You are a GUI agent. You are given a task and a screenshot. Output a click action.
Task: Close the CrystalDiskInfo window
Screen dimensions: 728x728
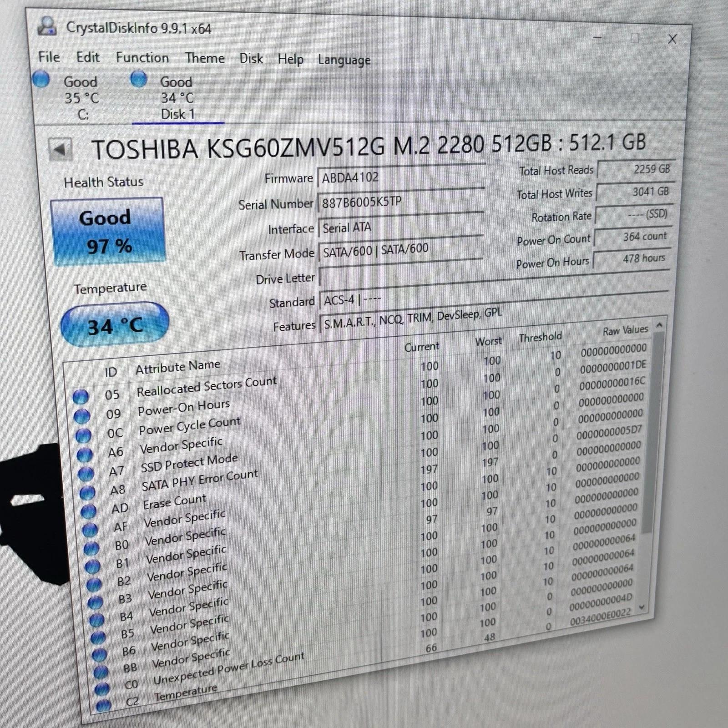(672, 39)
